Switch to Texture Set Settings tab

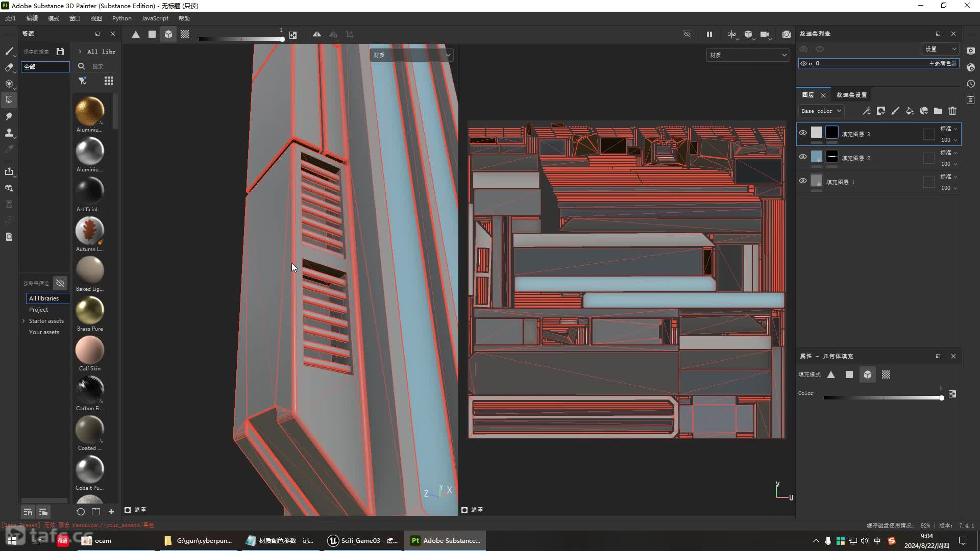[851, 95]
